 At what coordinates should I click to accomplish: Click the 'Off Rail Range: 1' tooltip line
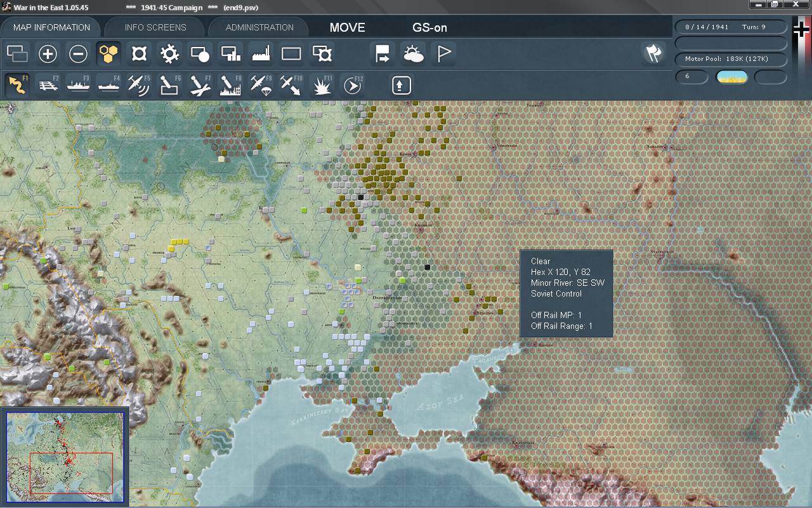(562, 326)
